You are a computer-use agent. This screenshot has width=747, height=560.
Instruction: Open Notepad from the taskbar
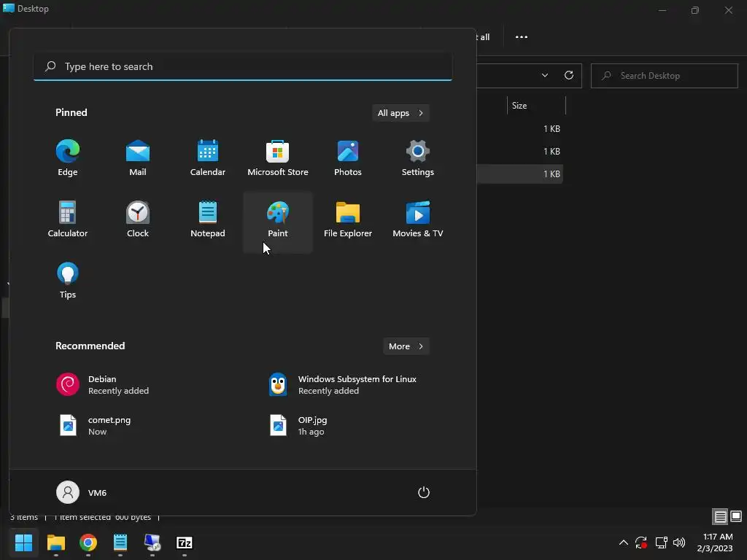coord(120,542)
